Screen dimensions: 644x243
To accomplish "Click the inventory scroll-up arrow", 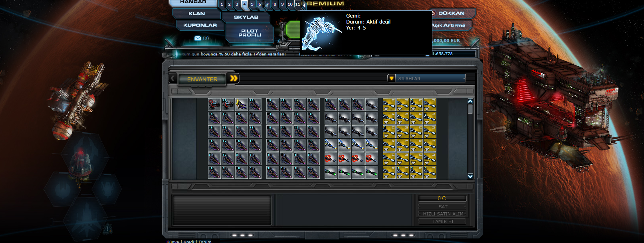I will point(470,101).
